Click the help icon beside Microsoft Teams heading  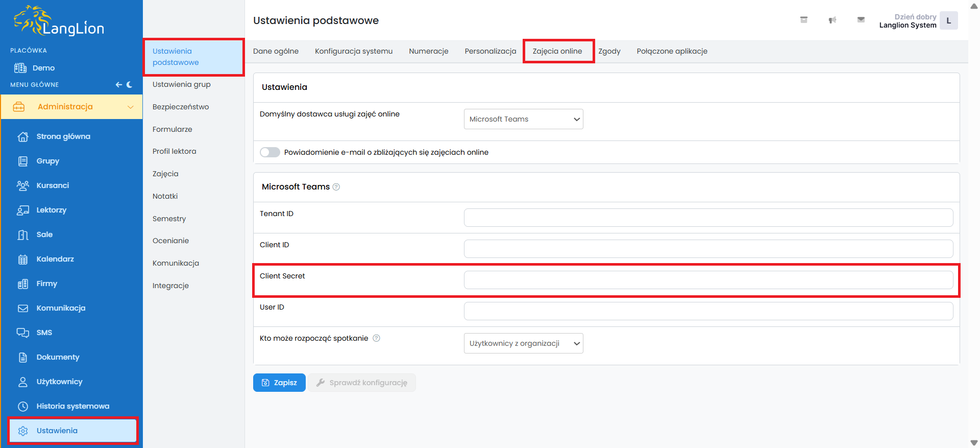(x=336, y=187)
